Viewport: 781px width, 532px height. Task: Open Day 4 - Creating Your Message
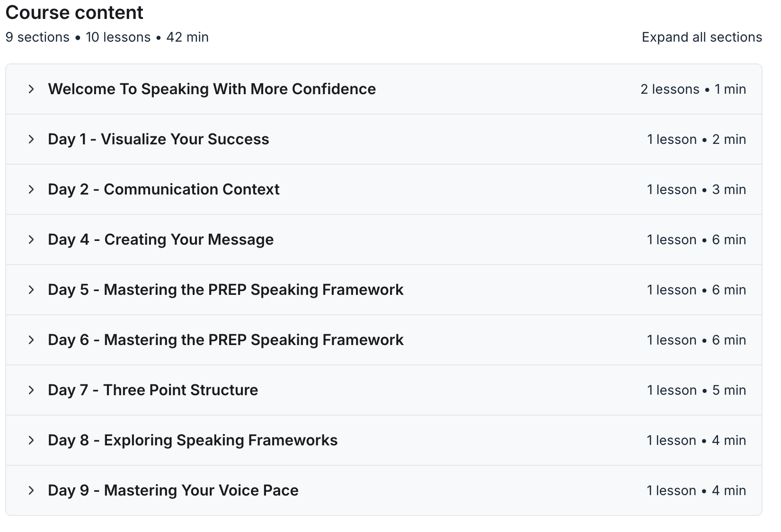pos(161,239)
